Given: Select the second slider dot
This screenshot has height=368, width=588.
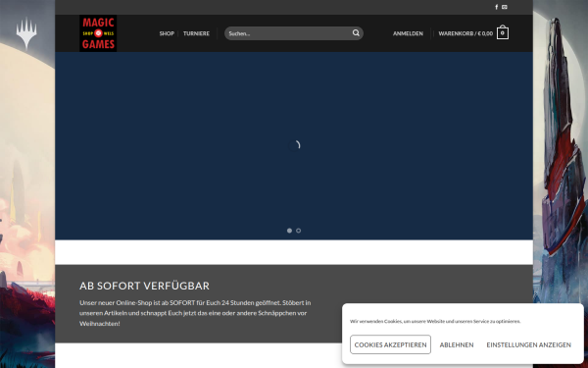Looking at the screenshot, I should (x=299, y=231).
